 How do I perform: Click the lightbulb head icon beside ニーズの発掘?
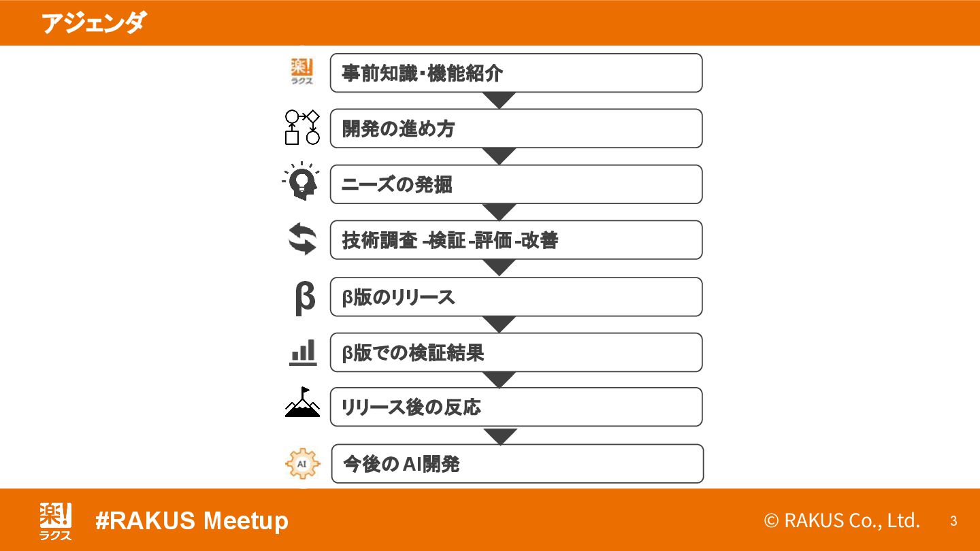tap(301, 182)
